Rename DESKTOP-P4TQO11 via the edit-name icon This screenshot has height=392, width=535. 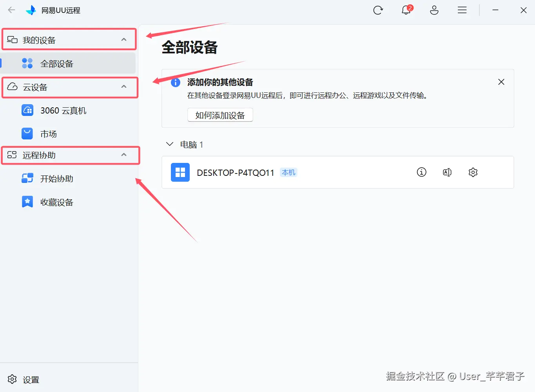[x=447, y=172]
